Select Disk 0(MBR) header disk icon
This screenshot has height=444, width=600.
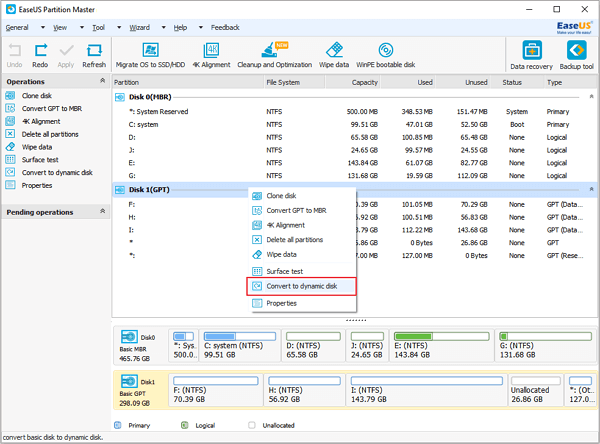pos(120,97)
